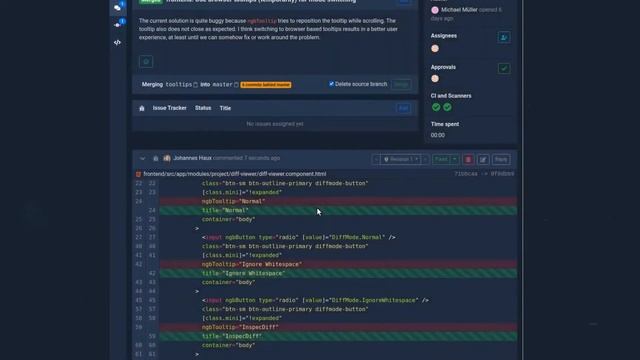The width and height of the screenshot is (640, 360).
Task: Open the discussions view in the sidebar
Action: (118, 7)
